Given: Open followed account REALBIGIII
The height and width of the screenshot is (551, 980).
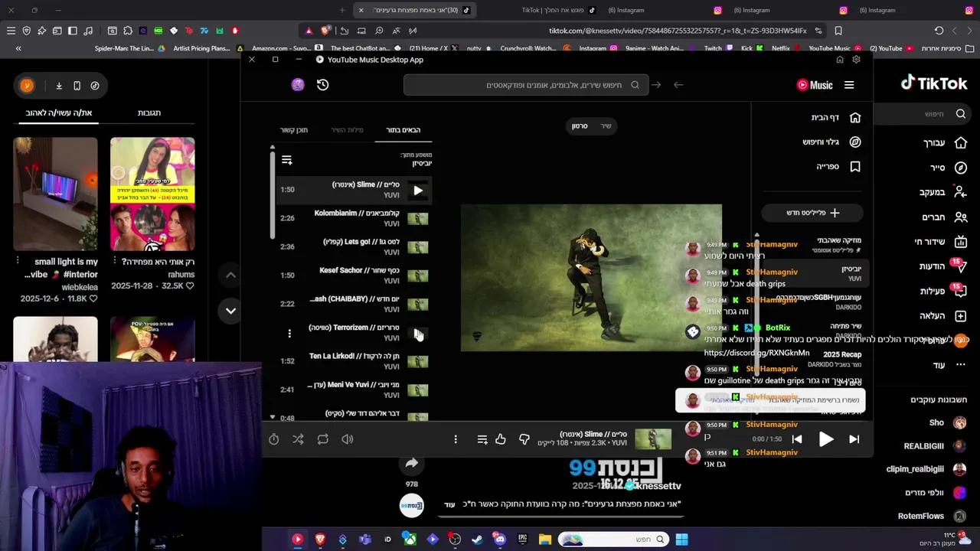Looking at the screenshot, I should point(934,446).
